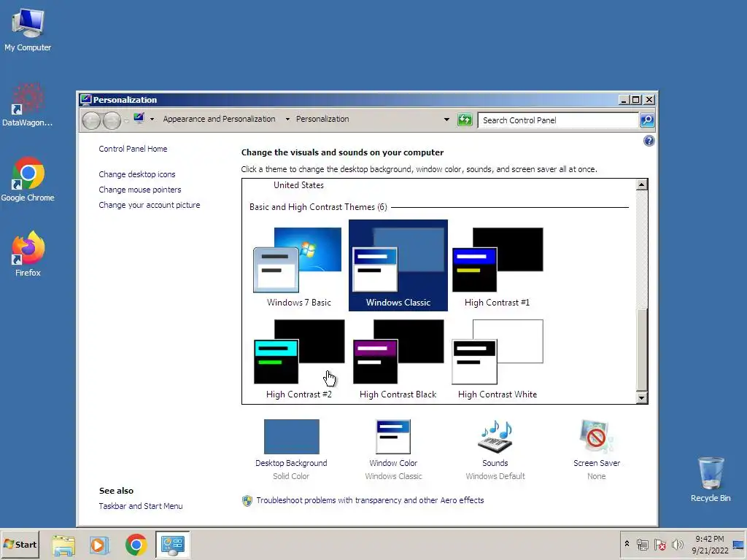Click the theme list scrollbar thumb

tap(642, 349)
